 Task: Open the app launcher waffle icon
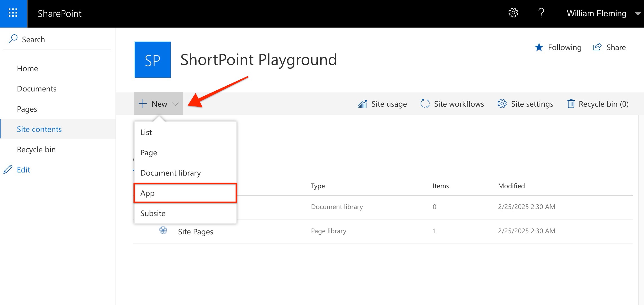[x=13, y=13]
